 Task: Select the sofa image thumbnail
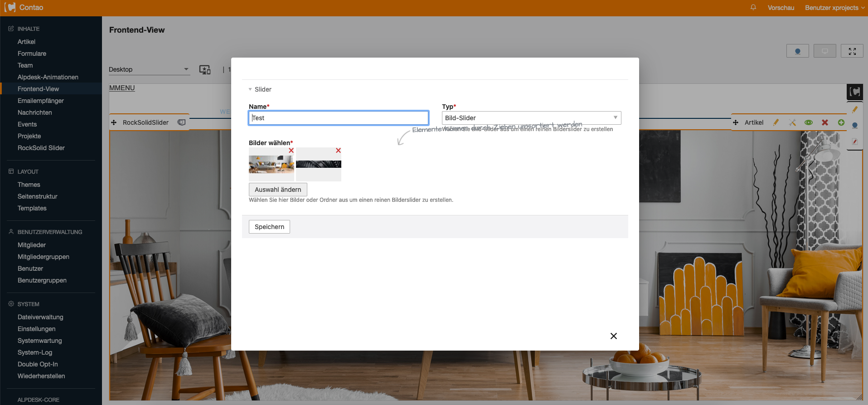click(x=272, y=164)
